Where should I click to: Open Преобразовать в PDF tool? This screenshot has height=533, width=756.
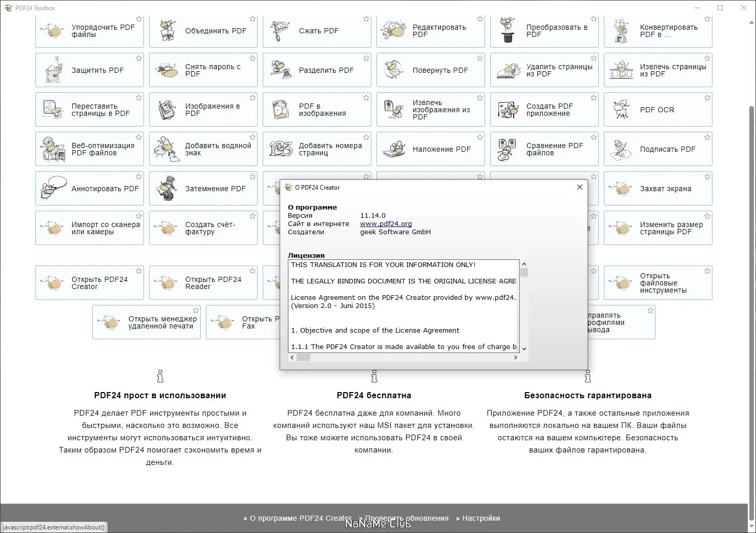[544, 31]
